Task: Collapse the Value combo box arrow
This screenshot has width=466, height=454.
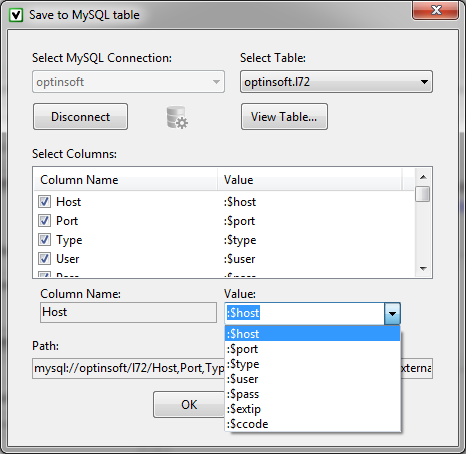Action: click(392, 313)
